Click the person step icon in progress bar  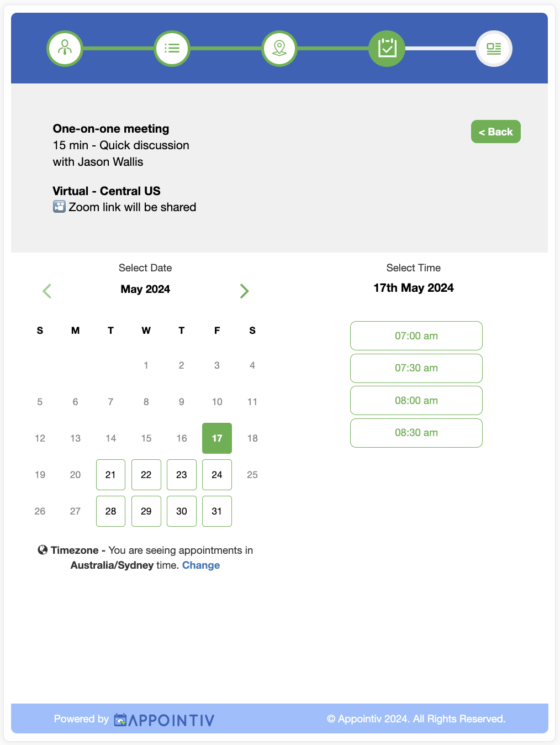pyautogui.click(x=65, y=49)
